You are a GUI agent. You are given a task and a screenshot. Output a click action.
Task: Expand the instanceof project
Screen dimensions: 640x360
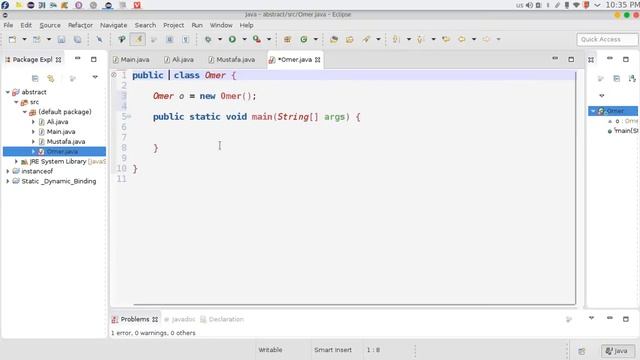tap(8, 171)
